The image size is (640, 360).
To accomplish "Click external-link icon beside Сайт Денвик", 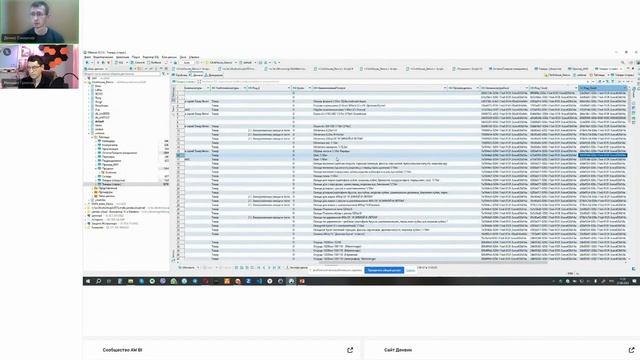I will coord(631,350).
